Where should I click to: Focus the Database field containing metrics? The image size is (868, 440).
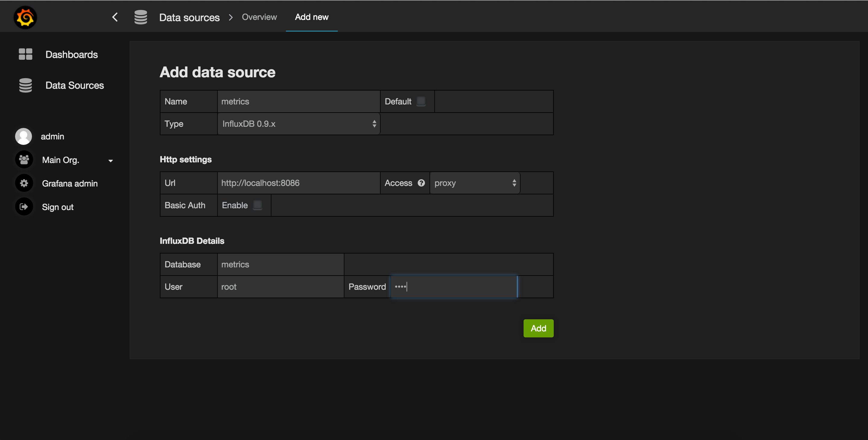coord(281,264)
